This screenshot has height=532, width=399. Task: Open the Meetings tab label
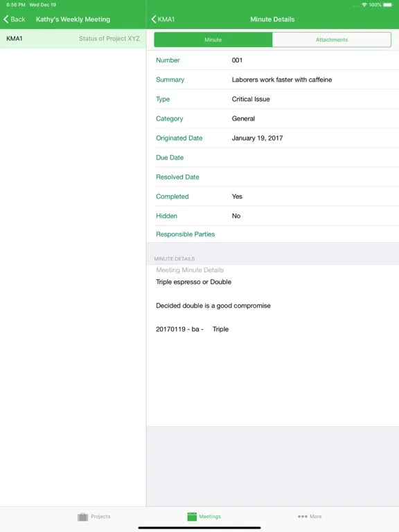pyautogui.click(x=210, y=516)
